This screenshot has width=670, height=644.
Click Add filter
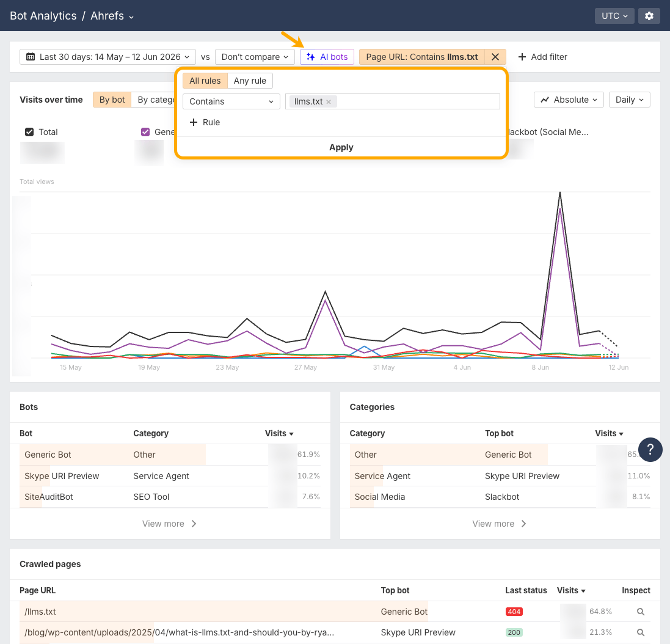[x=543, y=57]
